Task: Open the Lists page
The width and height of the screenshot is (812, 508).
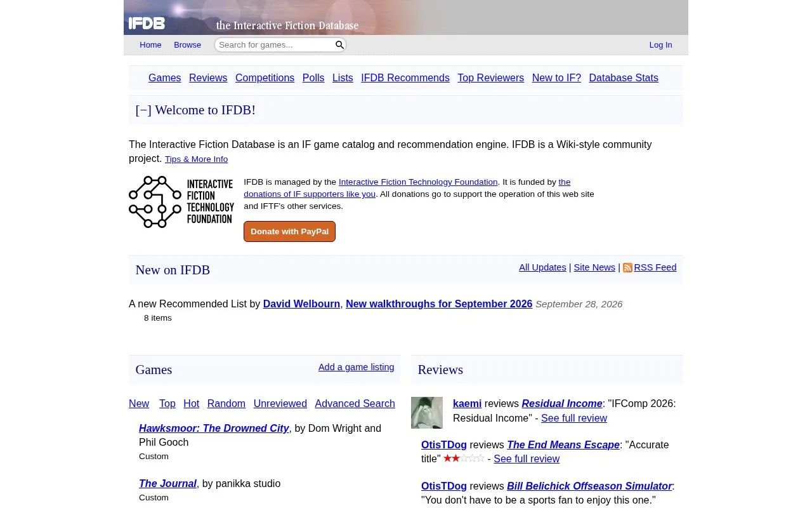Action: pos(343,77)
